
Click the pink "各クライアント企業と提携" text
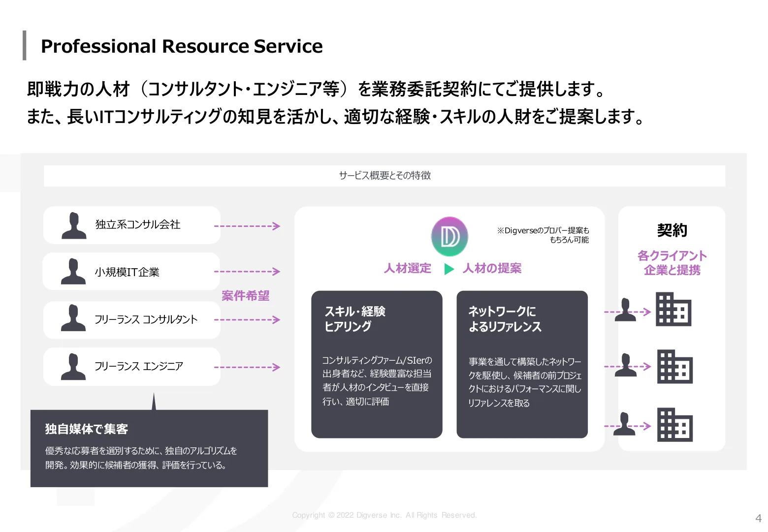672,263
